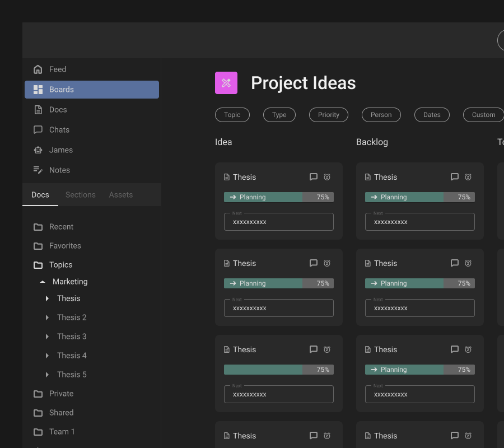Open the Chats speech bubble icon

pyautogui.click(x=38, y=130)
